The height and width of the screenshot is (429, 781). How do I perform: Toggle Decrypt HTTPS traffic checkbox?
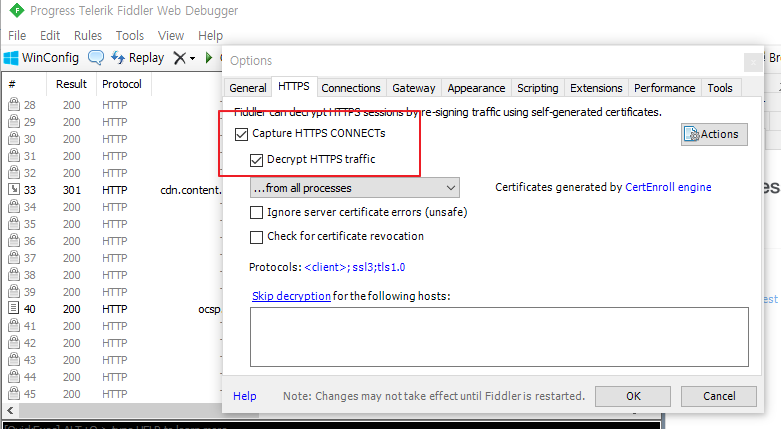(256, 160)
